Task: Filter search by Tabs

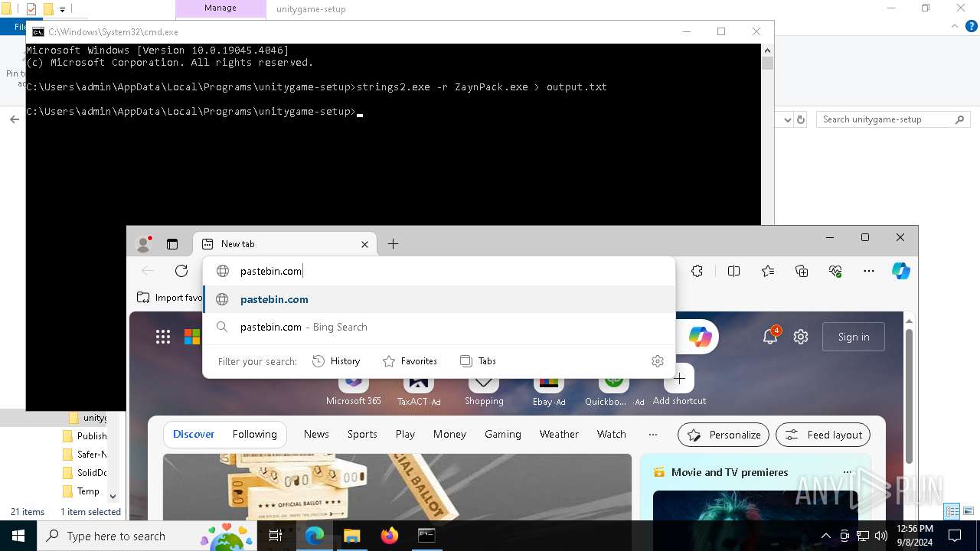Action: coord(478,361)
